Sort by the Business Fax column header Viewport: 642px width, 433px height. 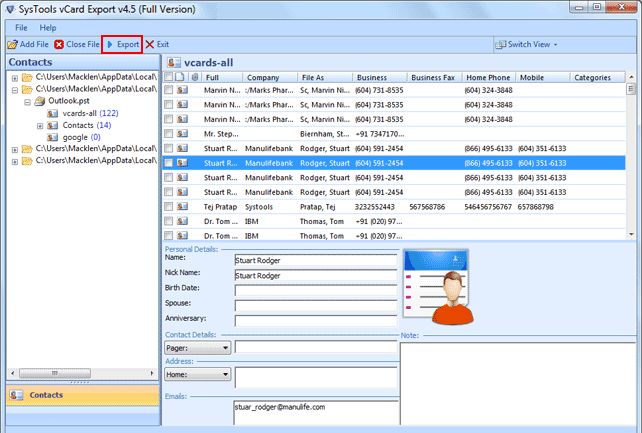click(434, 77)
